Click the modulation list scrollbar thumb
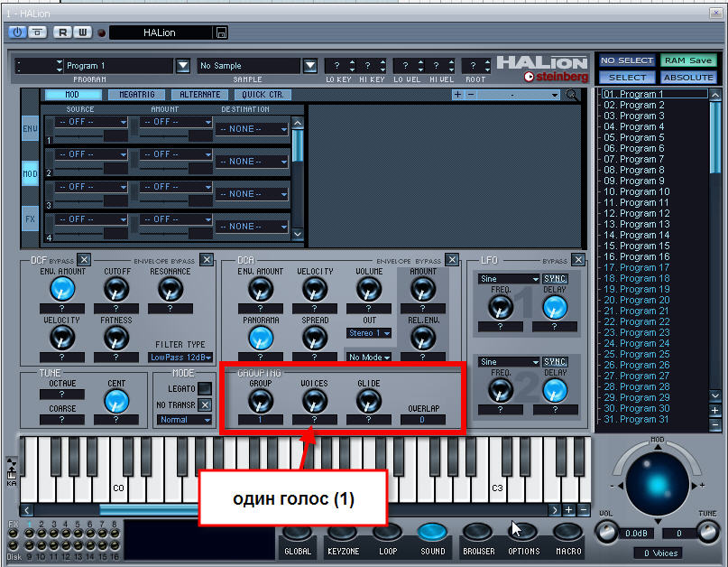Image resolution: width=728 pixels, height=567 pixels. pos(298,145)
